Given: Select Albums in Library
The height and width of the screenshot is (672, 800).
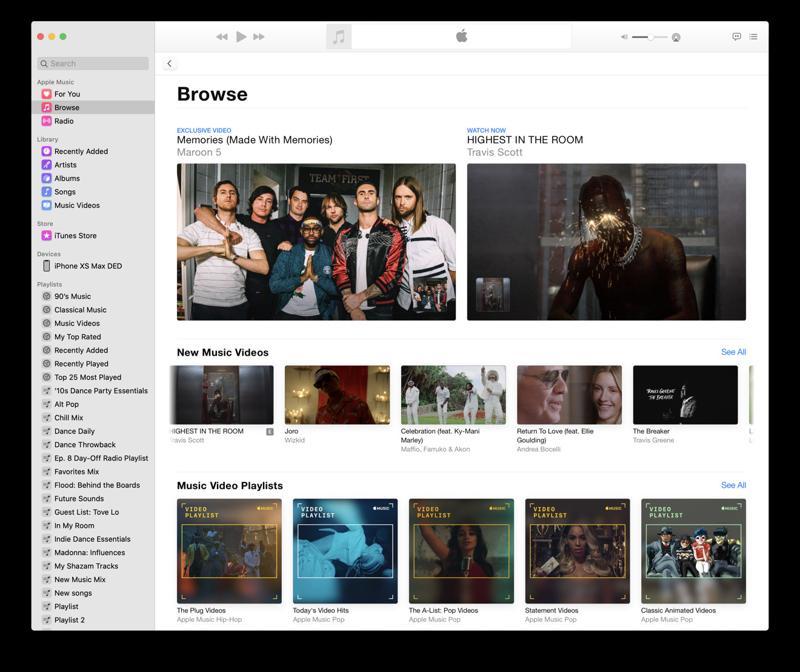Looking at the screenshot, I should tap(93, 178).
